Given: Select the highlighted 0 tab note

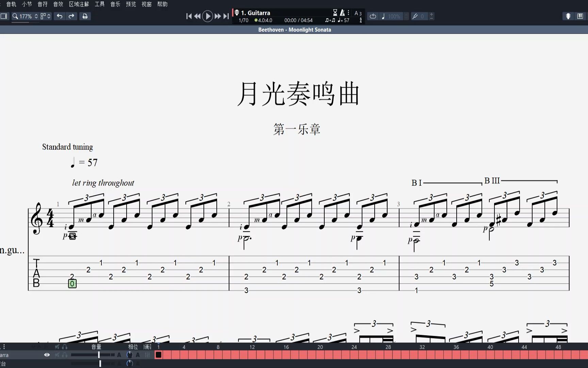Looking at the screenshot, I should 72,283.
